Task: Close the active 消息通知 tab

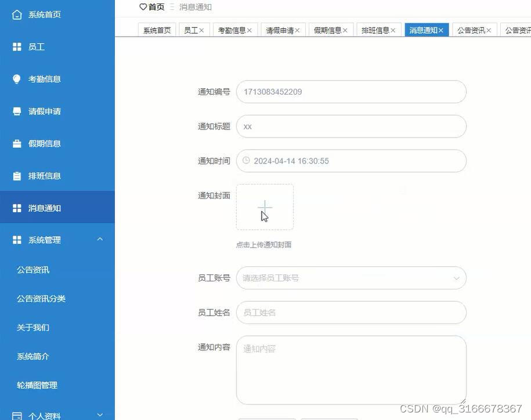Action: click(x=440, y=31)
